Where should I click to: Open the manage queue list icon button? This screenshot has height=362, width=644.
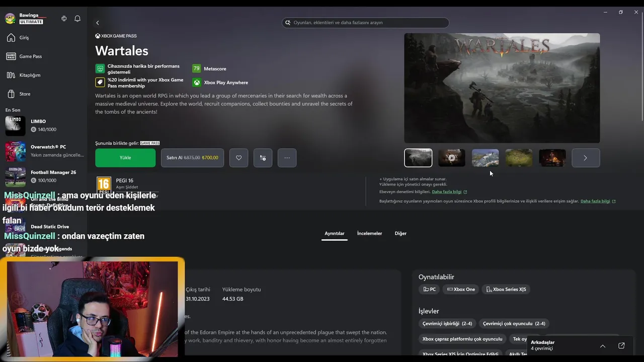[x=263, y=158]
